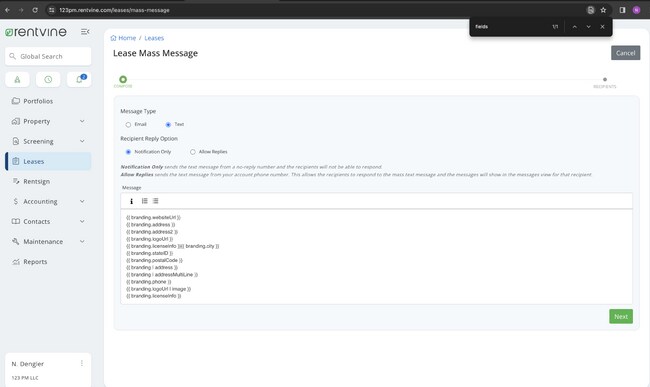Image resolution: width=650 pixels, height=387 pixels.
Task: Click the Cancel button
Action: pos(625,53)
